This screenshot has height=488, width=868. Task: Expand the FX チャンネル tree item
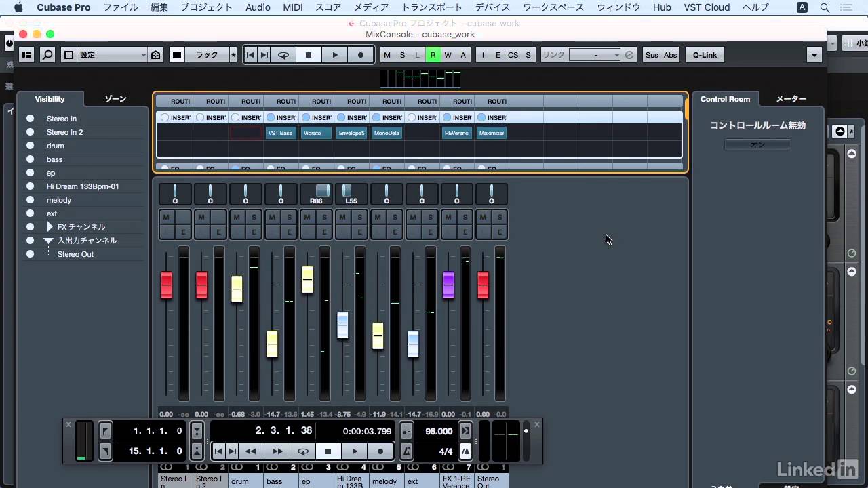pyautogui.click(x=50, y=227)
